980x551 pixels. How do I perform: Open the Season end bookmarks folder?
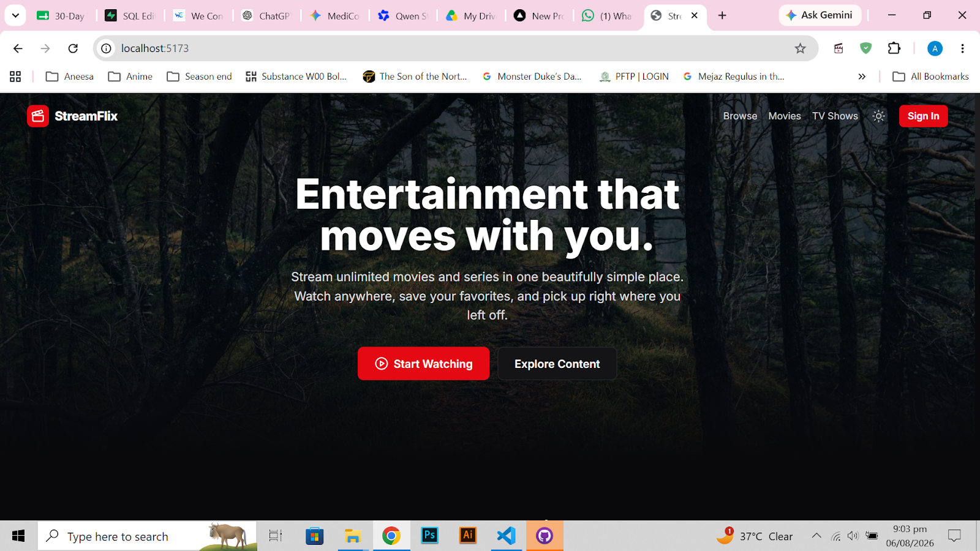point(200,77)
